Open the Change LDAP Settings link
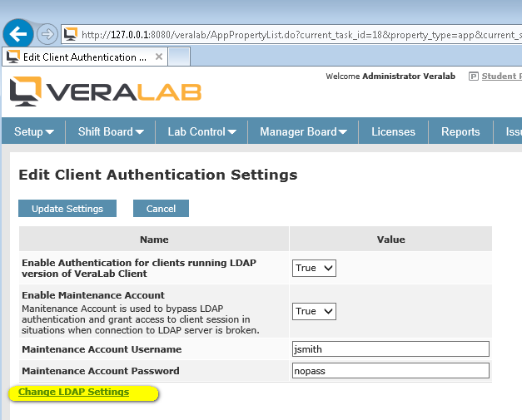Screen dimensions: 522x420 coord(73,392)
